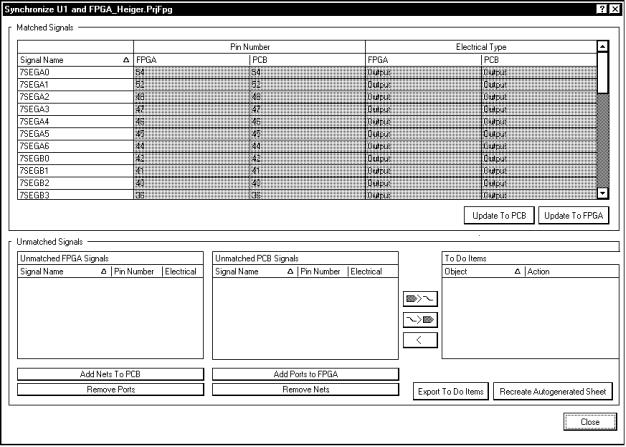Click FPGA electrical type cell of 7SEGB1
Screen dimensions: 626x447
click(423, 171)
